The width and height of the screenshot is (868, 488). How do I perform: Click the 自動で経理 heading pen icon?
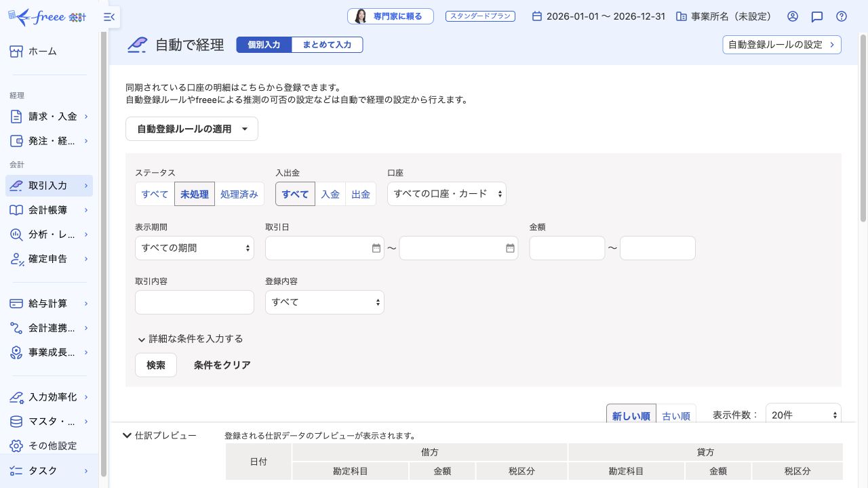(138, 45)
